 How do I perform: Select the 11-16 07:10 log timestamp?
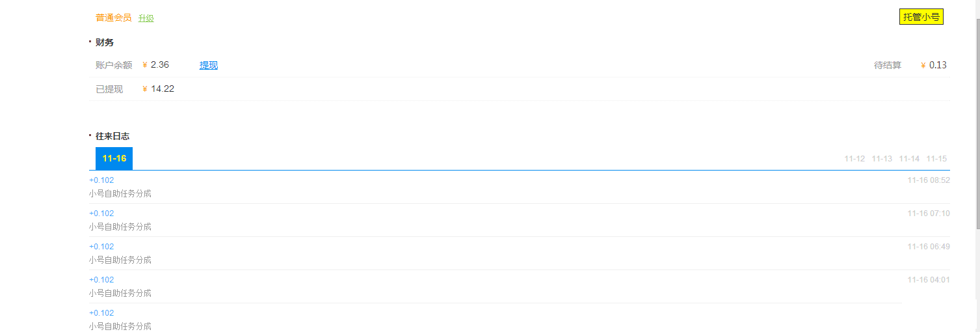coord(929,214)
